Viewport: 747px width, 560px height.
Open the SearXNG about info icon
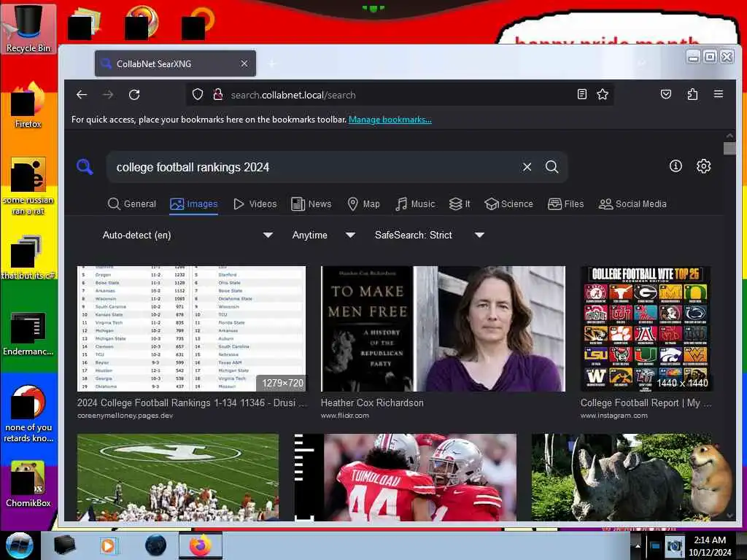click(x=676, y=166)
